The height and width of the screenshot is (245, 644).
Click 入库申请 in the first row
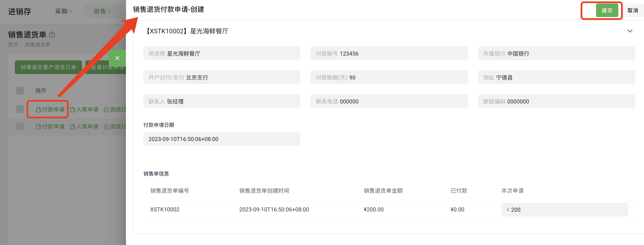(84, 110)
